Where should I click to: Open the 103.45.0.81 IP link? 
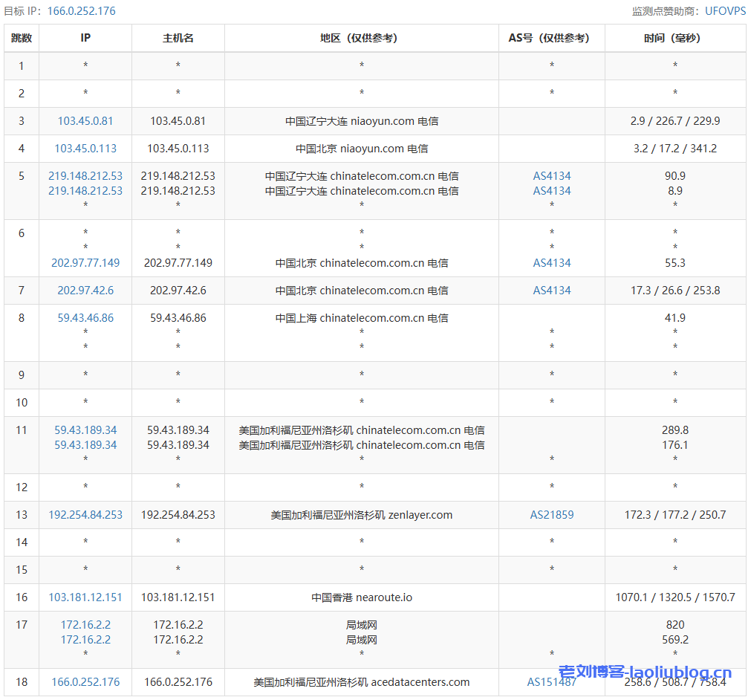click(x=85, y=121)
